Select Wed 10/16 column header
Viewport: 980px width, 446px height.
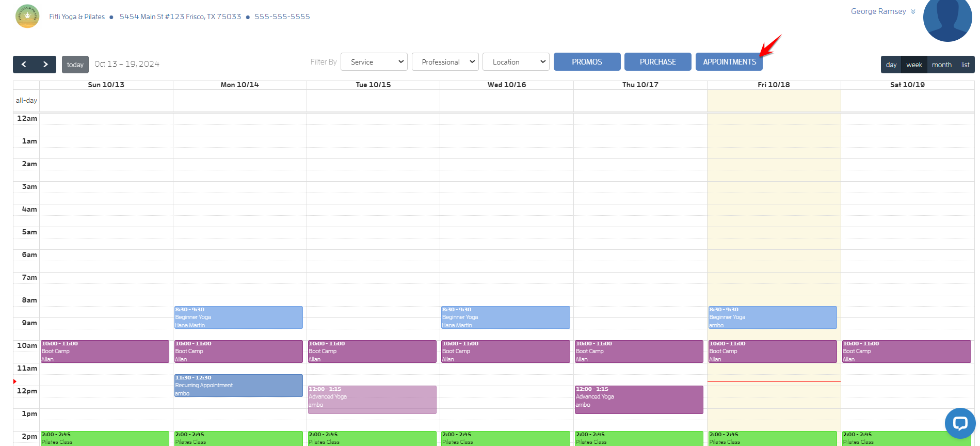tap(507, 85)
